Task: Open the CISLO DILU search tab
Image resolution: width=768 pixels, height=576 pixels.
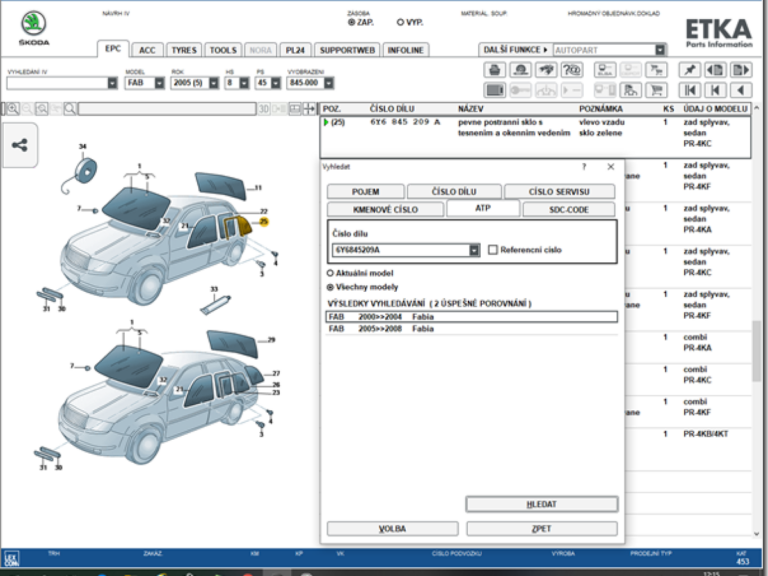Action: click(x=453, y=191)
